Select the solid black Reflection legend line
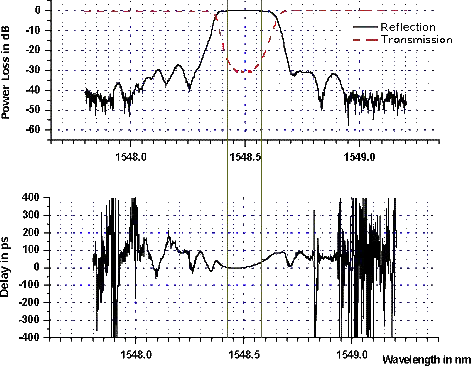The height and width of the screenshot is (366, 471). point(365,27)
